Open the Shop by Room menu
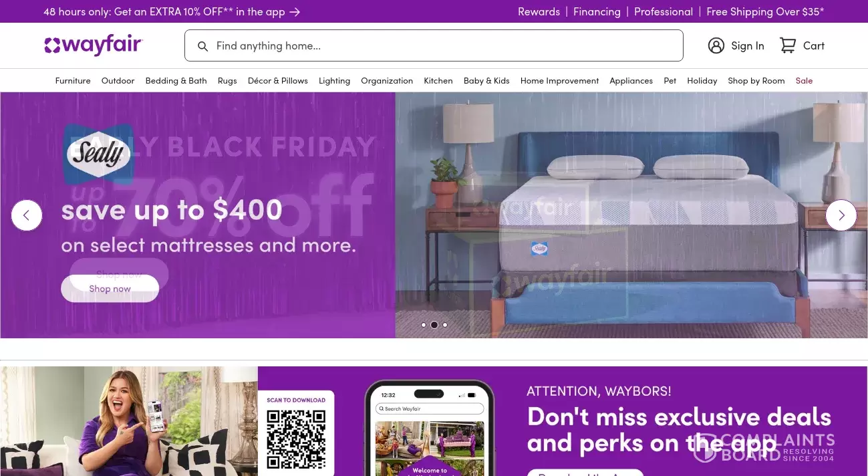This screenshot has height=476, width=868. click(x=756, y=80)
